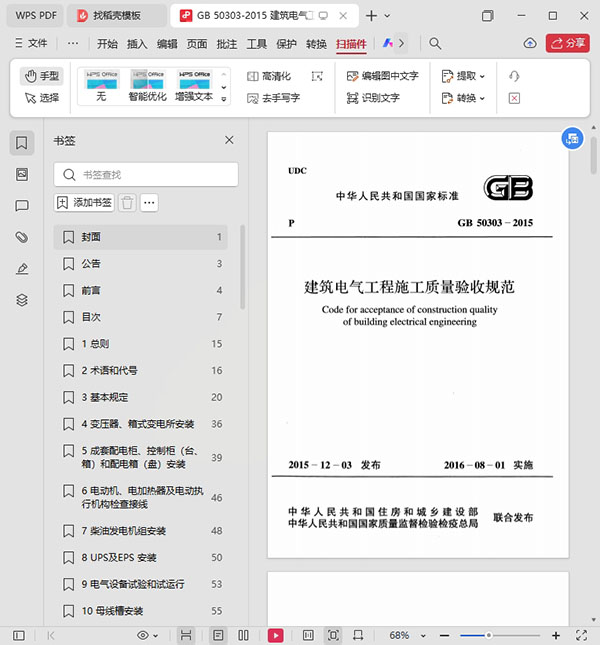600x645 pixels.
Task: Click the search magnifier icon in menu bar
Action: point(435,44)
